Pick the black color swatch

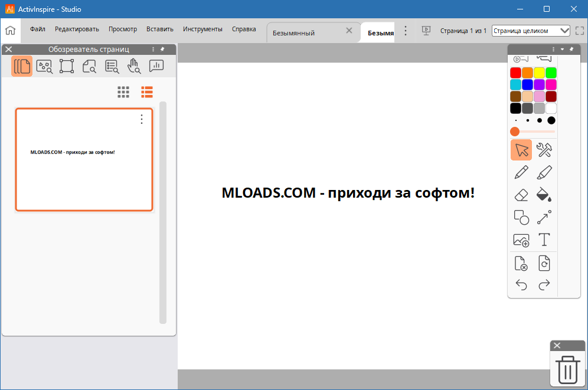(515, 109)
